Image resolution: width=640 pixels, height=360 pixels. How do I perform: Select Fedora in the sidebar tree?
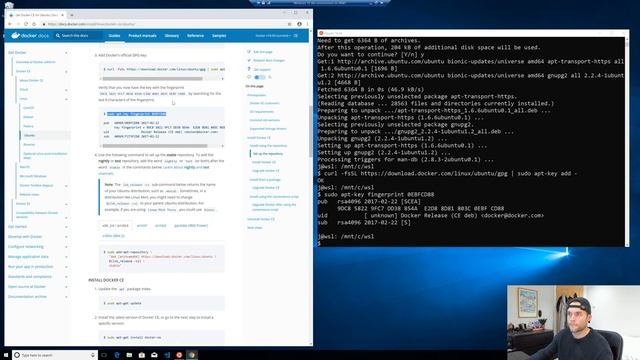[x=28, y=126]
